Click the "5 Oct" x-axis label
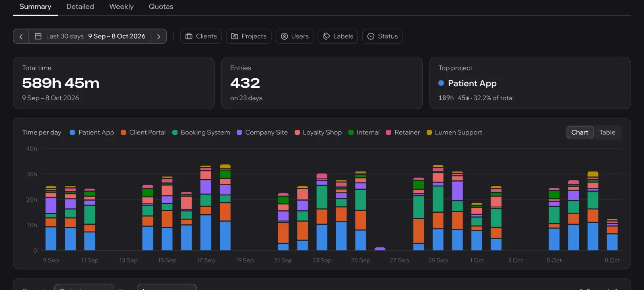Image resolution: width=644 pixels, height=290 pixels. coord(554,261)
